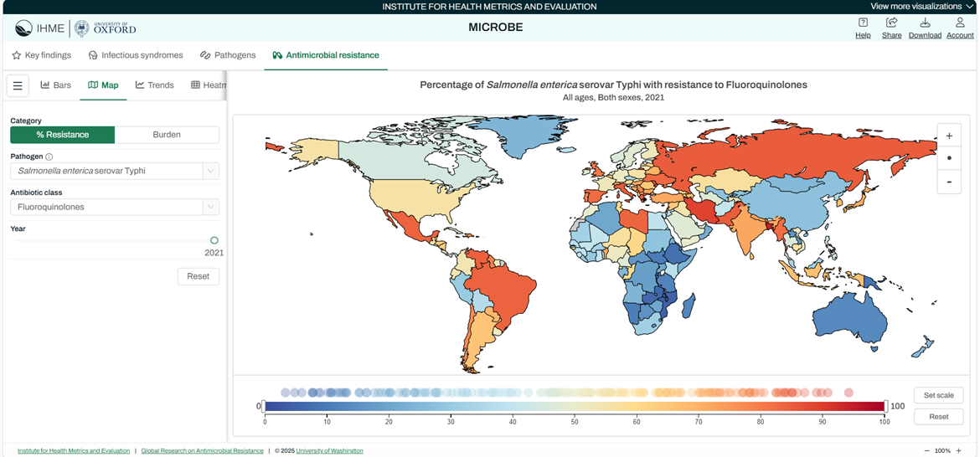
Task: Click the map center dot reset-zoom button
Action: (x=949, y=158)
